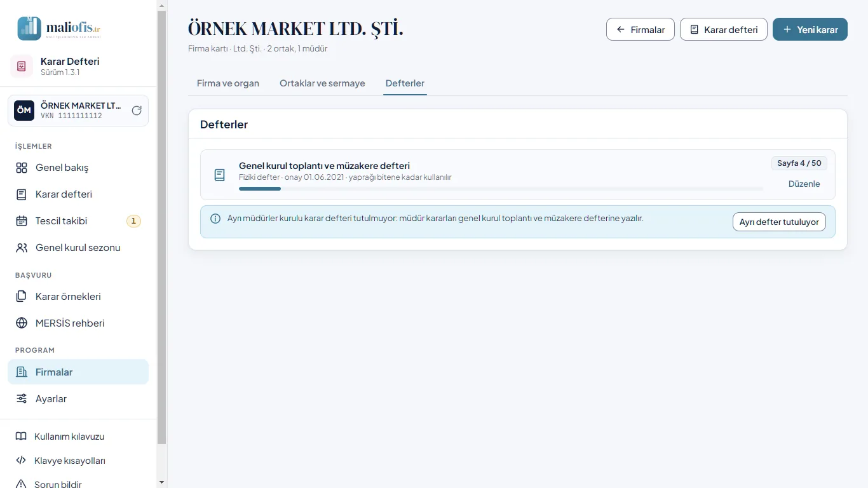Open Sorun bildir
The image size is (868, 488).
78,484
